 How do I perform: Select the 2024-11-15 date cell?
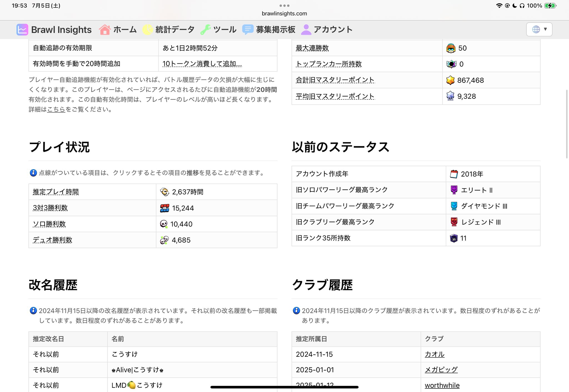tap(356, 354)
